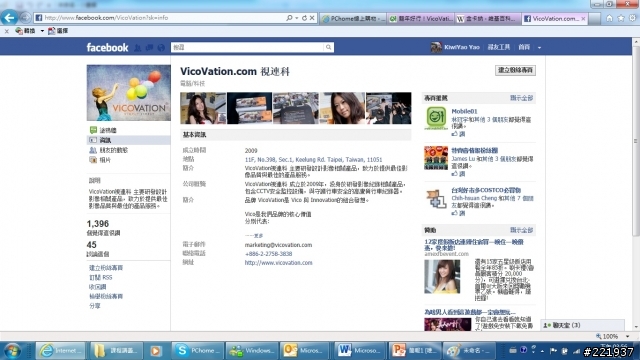Click the COSTCO page puzzle icon
Viewport: 640px width, 360px height.
pyautogui.click(x=436, y=199)
